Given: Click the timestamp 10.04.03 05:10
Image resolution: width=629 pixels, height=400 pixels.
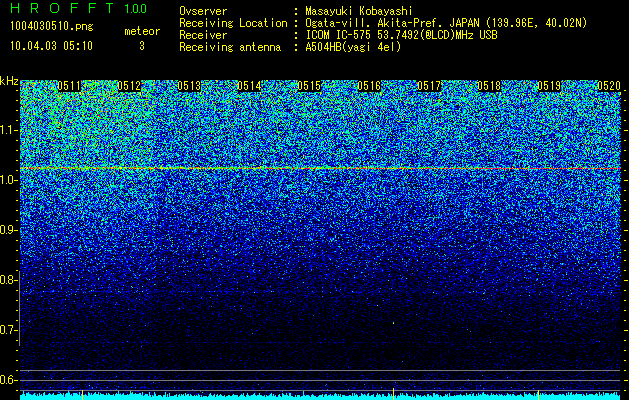Looking at the screenshot, I should pyautogui.click(x=51, y=46).
